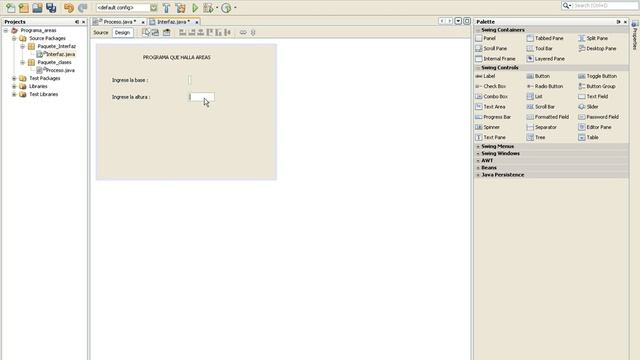
Task: Collapse Swing Containers palette section
Action: (478, 30)
